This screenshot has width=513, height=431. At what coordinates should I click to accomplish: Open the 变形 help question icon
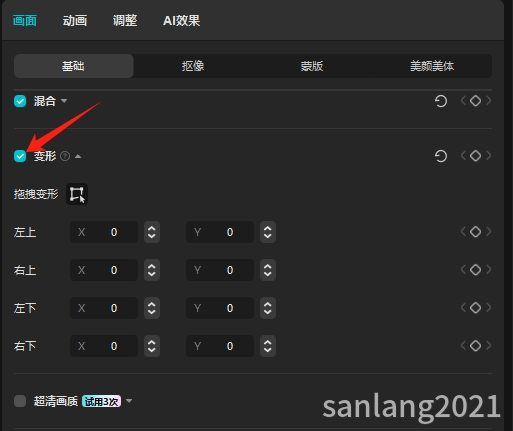(65, 156)
